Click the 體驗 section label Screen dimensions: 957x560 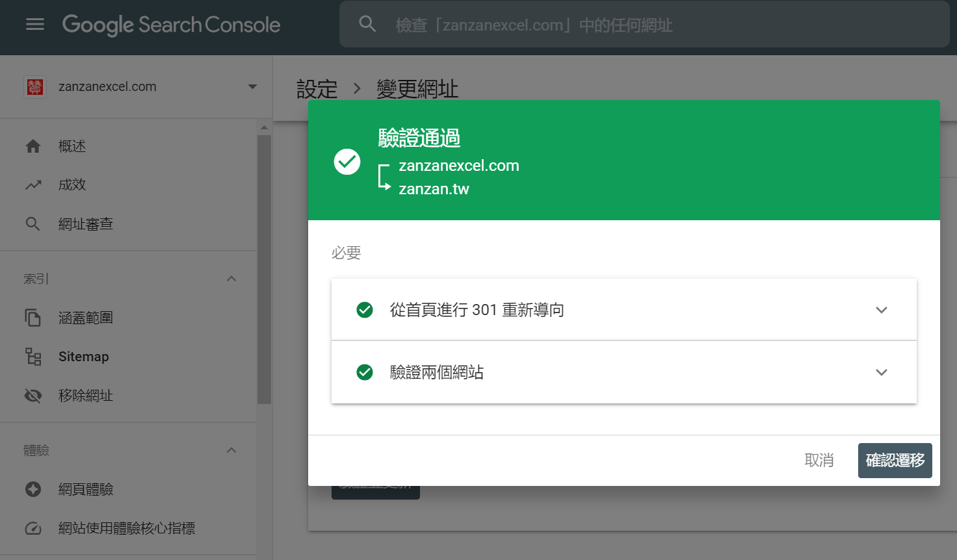(36, 450)
